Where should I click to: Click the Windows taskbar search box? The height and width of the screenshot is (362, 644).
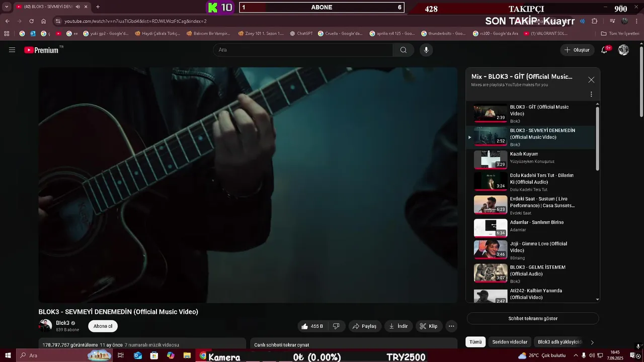64,355
